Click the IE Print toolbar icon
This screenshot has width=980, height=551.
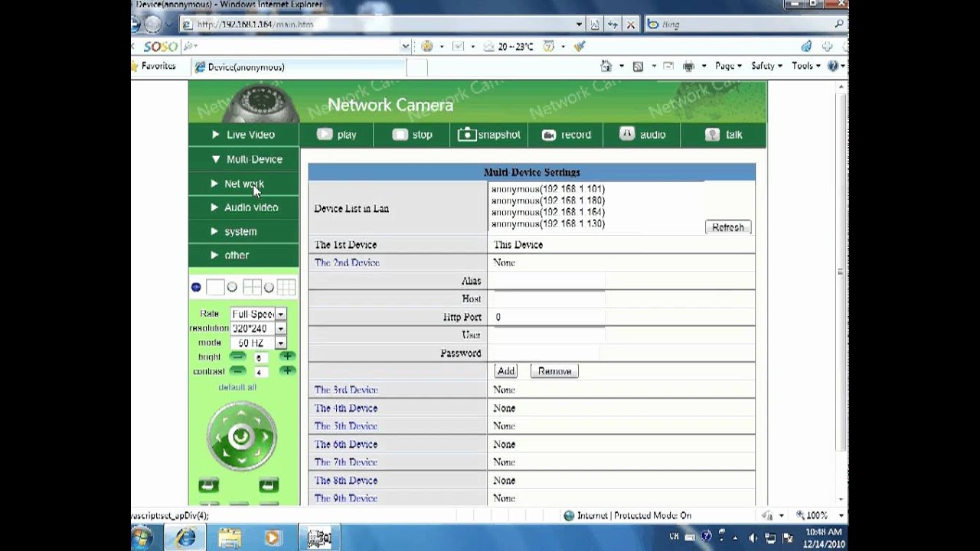coord(688,67)
